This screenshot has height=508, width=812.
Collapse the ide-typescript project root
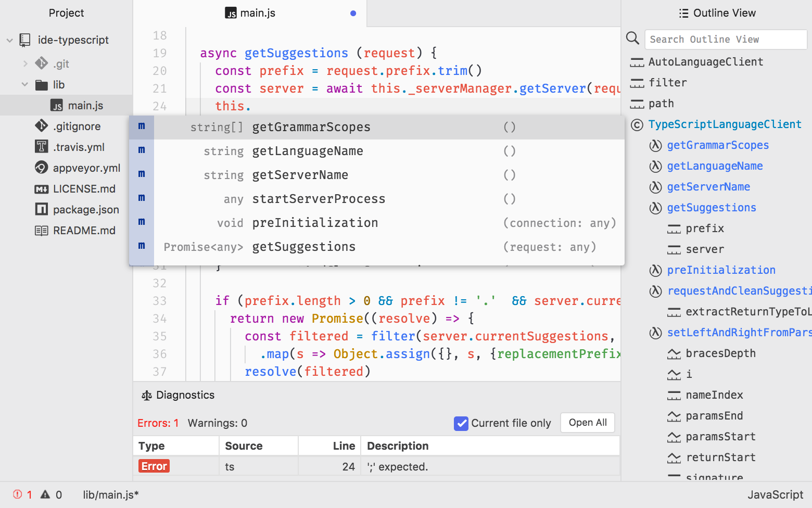pos(9,40)
